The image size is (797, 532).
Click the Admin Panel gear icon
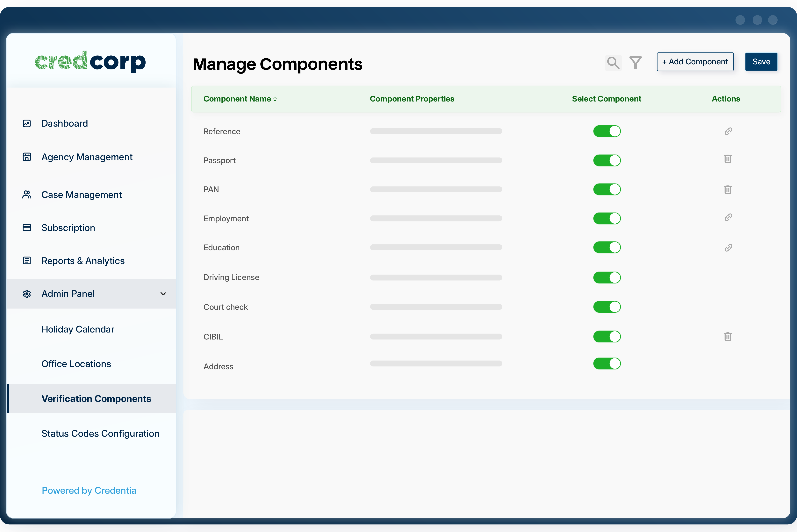tap(27, 294)
